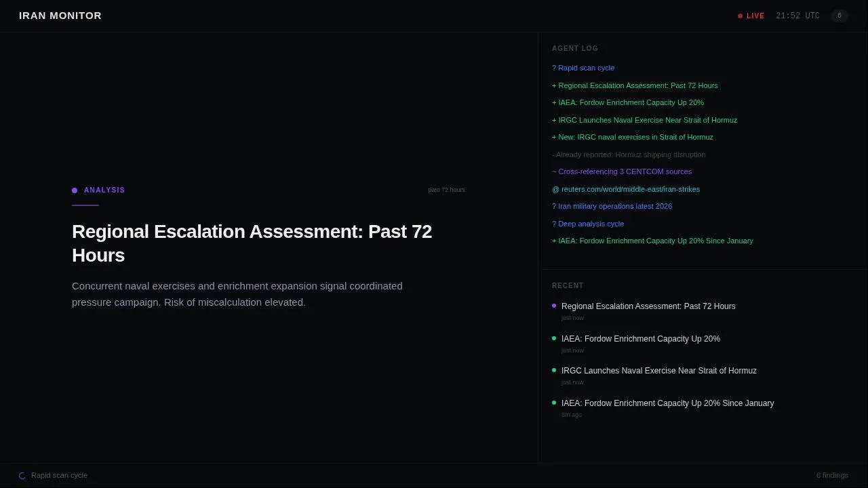This screenshot has width=868, height=488.
Task: Open the Regional Escalation Assessment headline
Action: pyautogui.click(x=252, y=243)
